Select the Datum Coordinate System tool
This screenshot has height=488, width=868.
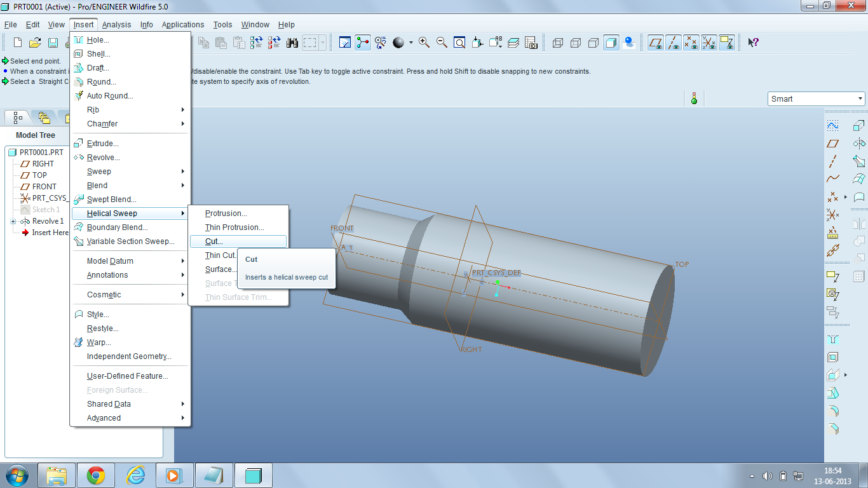coord(833,214)
